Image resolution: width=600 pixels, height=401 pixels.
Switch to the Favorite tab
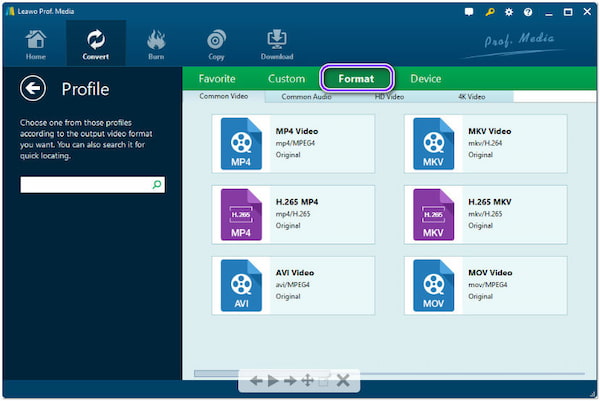pos(217,79)
